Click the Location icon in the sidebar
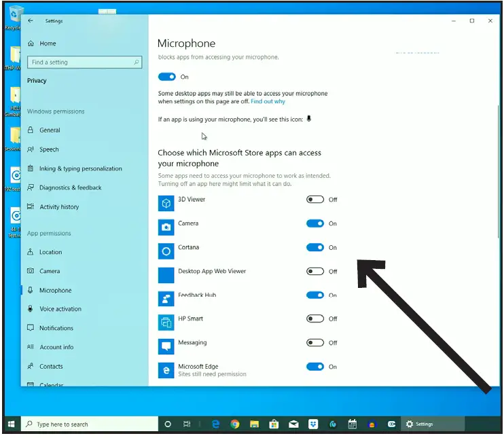This screenshot has width=504, height=438. [30, 252]
